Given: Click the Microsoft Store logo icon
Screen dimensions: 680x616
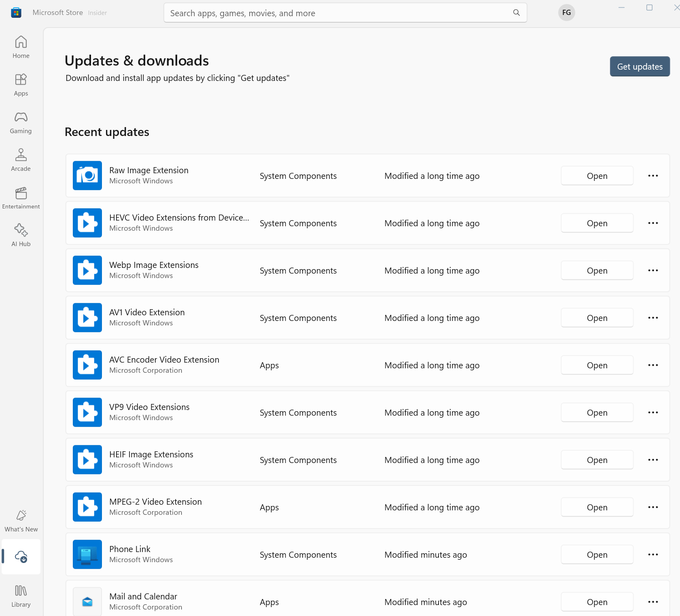Looking at the screenshot, I should pyautogui.click(x=16, y=13).
